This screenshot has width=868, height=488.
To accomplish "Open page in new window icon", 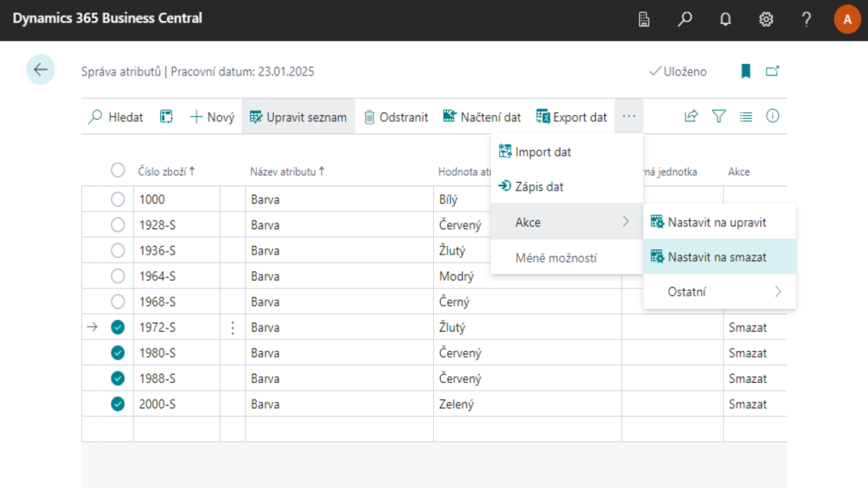I will (x=772, y=71).
